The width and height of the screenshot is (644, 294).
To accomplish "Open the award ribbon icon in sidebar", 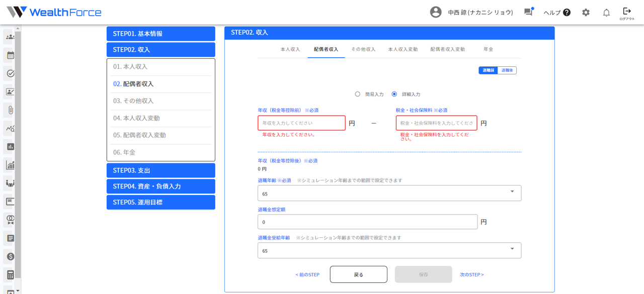I will (10, 220).
